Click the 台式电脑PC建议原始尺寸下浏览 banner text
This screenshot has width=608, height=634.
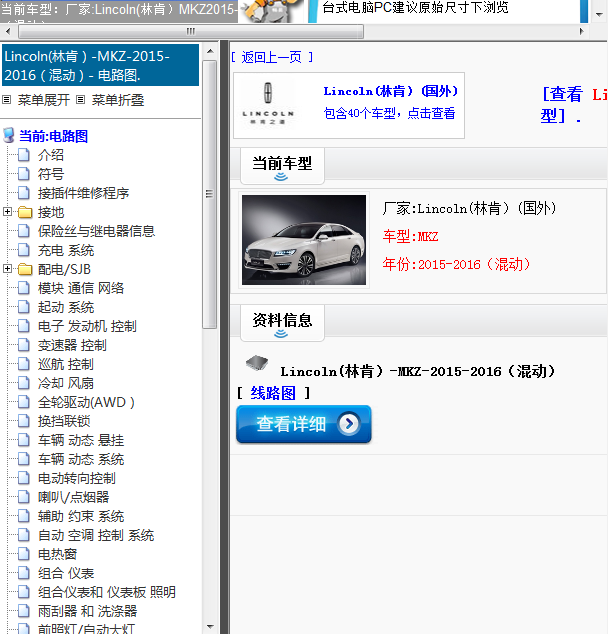415,7
